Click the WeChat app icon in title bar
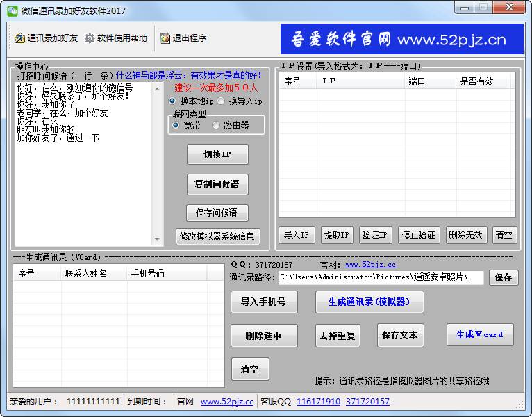 tap(13, 10)
